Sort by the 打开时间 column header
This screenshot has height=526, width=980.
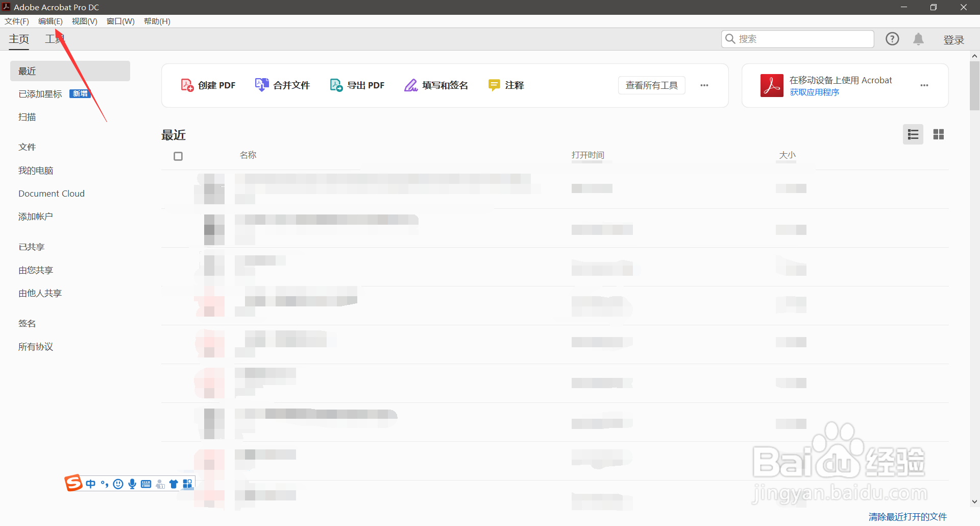click(x=588, y=155)
